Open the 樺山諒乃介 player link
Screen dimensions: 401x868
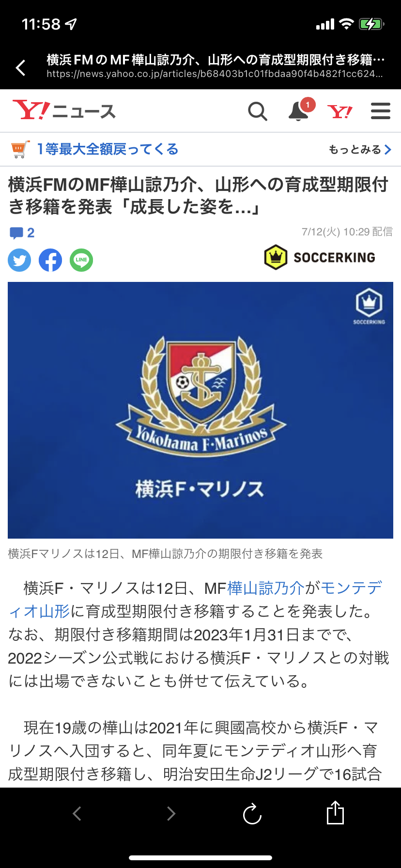266,588
